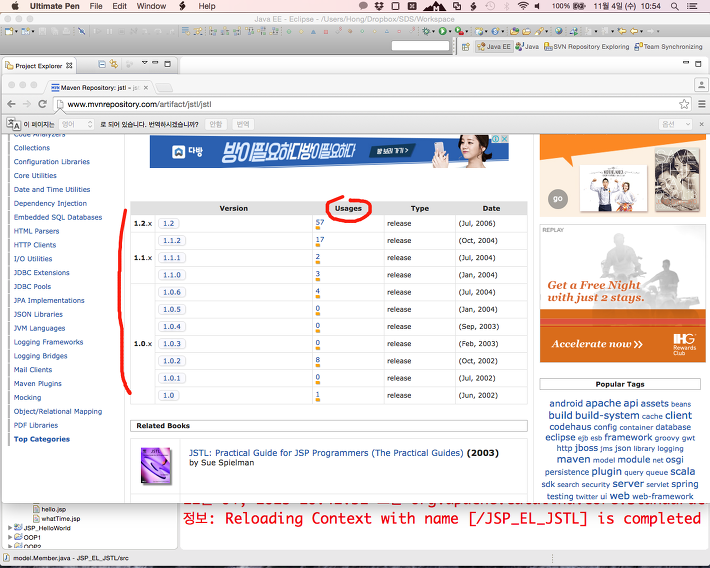Open Project Explorer view menu triangle

tap(144, 63)
